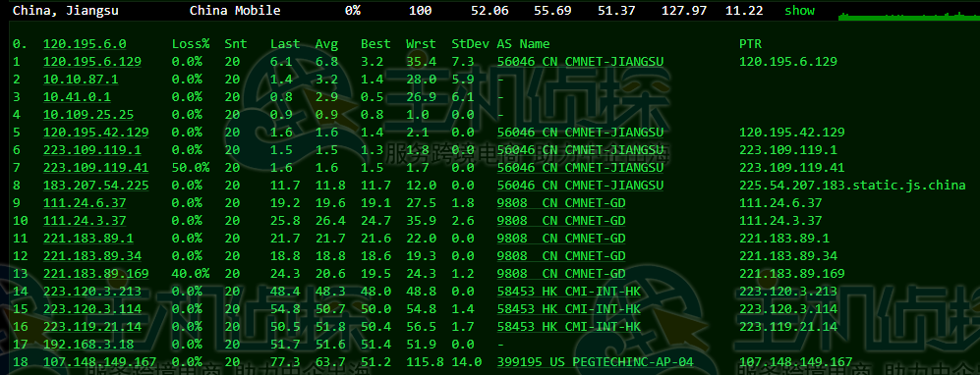Open hop 2 IP link 10.10.87.1
980x375 pixels.
point(81,80)
